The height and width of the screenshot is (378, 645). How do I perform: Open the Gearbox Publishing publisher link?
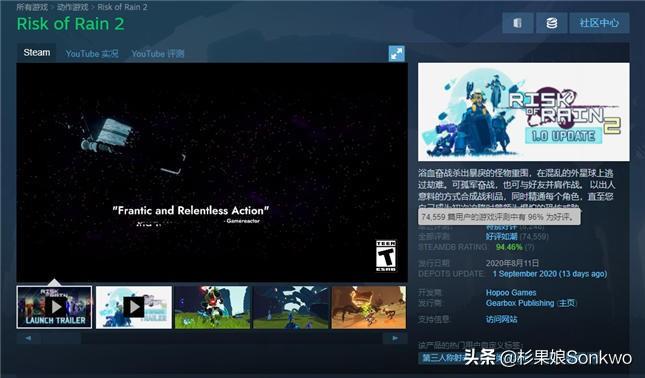(520, 303)
